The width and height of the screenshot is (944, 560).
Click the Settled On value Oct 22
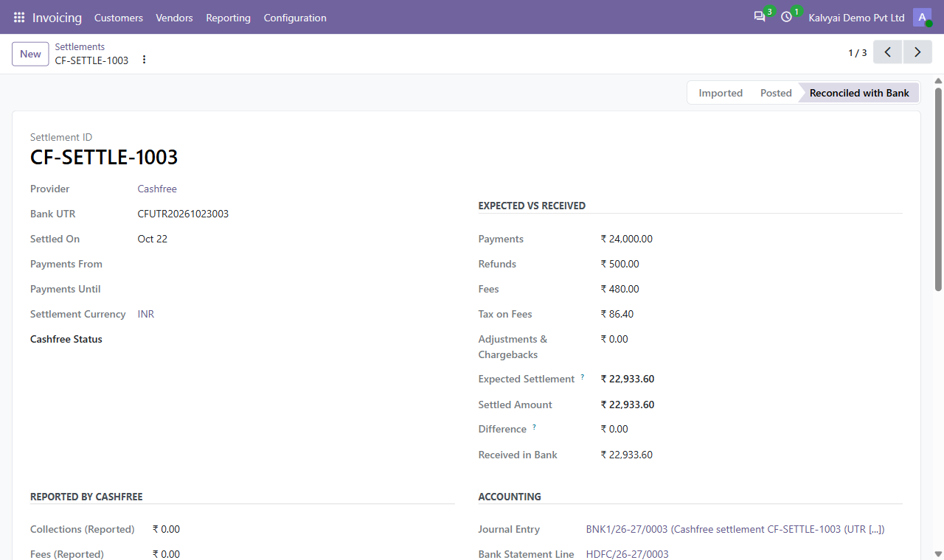tap(153, 239)
